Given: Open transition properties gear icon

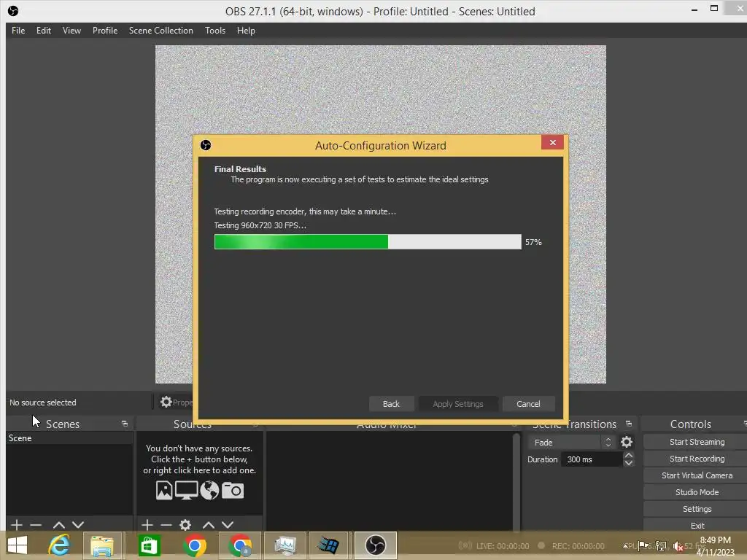Looking at the screenshot, I should [x=627, y=443].
